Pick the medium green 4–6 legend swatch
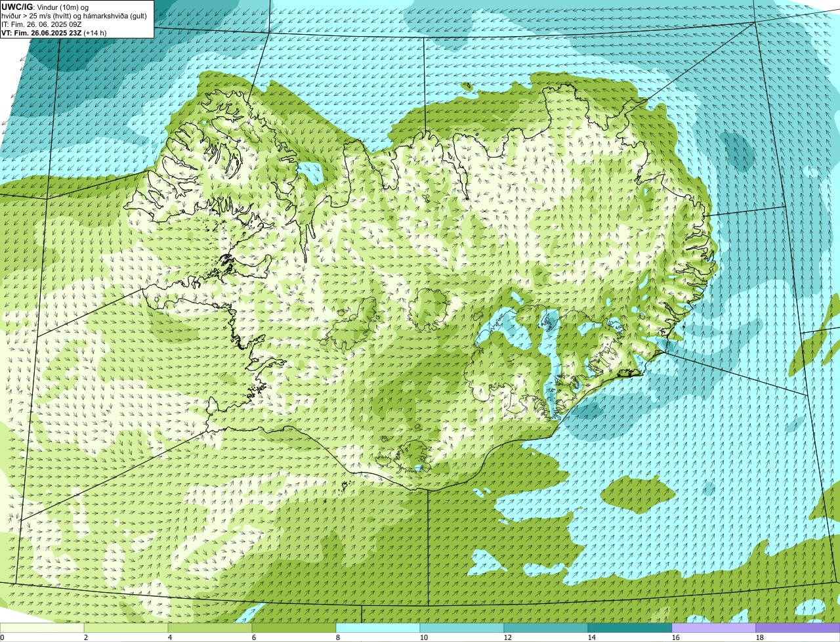840x642 pixels. [210, 628]
